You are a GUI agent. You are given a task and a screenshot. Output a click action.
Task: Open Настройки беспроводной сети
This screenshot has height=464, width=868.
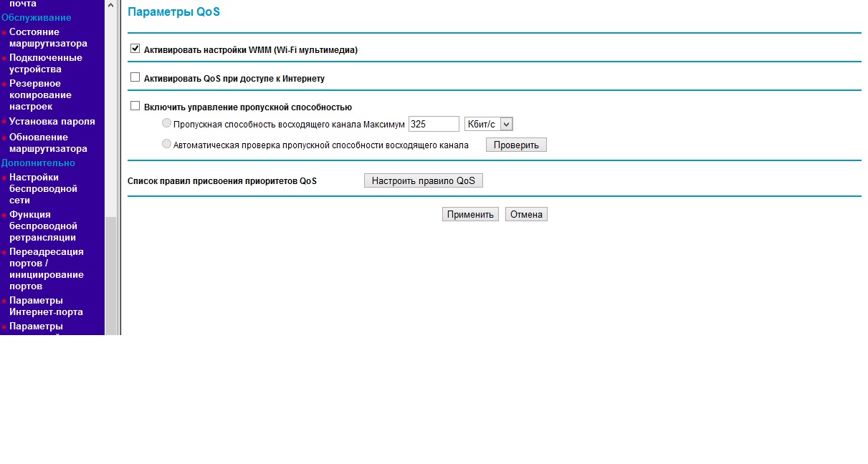(43, 188)
